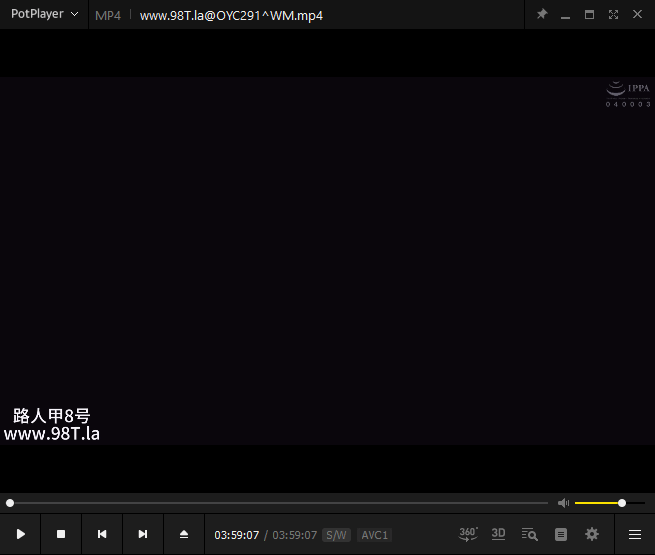Switch S/W hardware decoding button
Image resolution: width=655 pixels, height=555 pixels.
pos(336,535)
